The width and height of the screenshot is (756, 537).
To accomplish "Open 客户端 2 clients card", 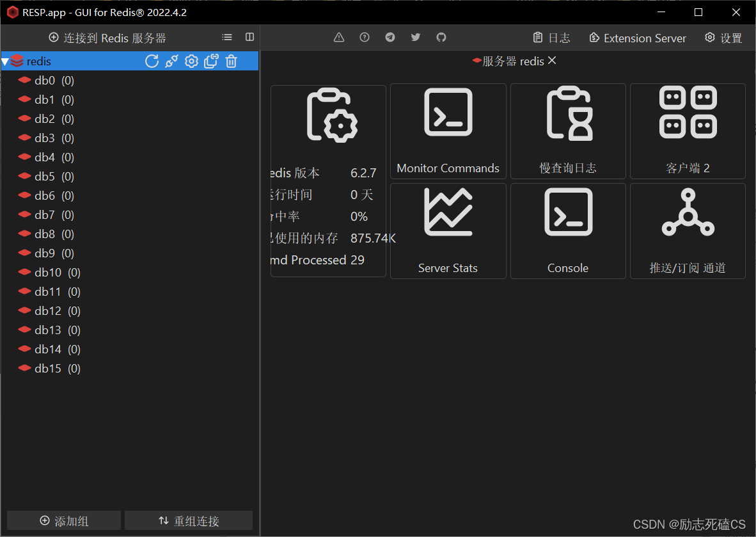I will 688,131.
